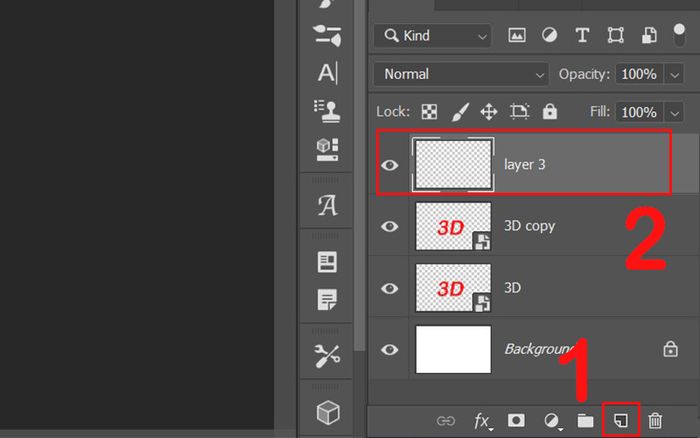Add a layer mask icon
700x438 pixels.
pos(516,421)
